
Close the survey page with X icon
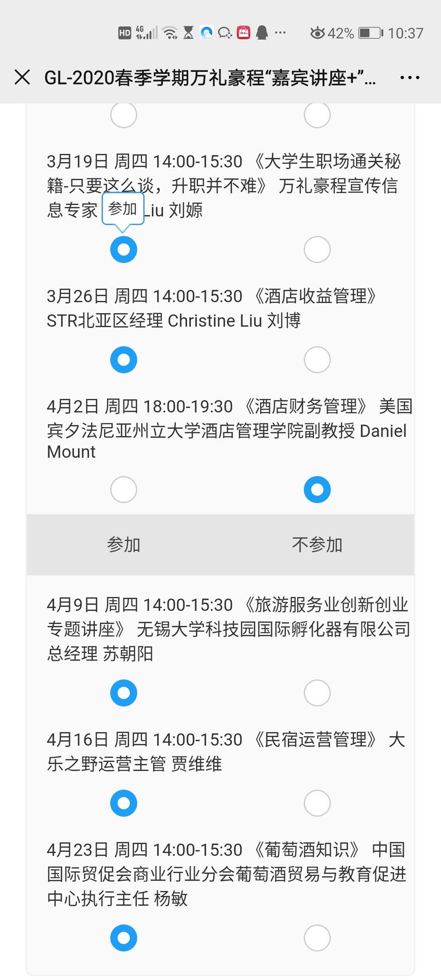23,77
